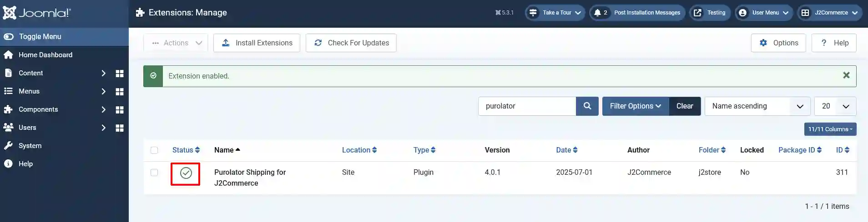This screenshot has height=222, width=868.
Task: Sort by Package ID column
Action: tap(800, 150)
